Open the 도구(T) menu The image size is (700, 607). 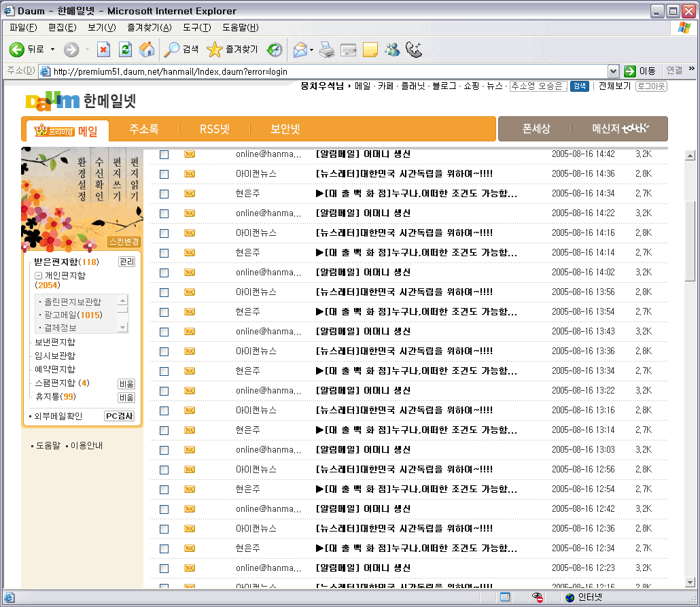(x=197, y=28)
